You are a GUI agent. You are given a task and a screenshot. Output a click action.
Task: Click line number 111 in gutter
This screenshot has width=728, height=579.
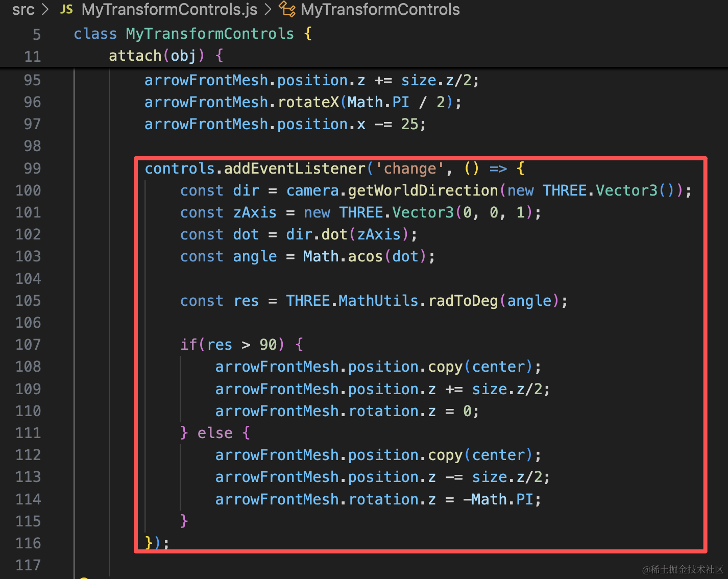click(28, 433)
